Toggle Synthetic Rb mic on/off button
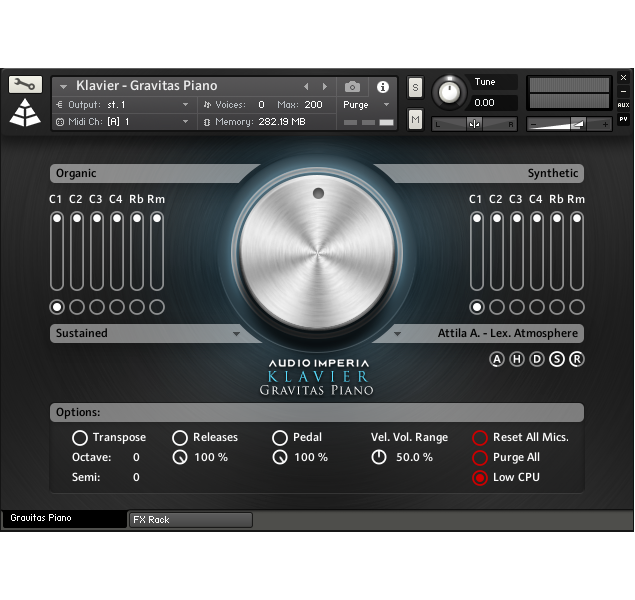This screenshot has width=635, height=600. tap(557, 307)
